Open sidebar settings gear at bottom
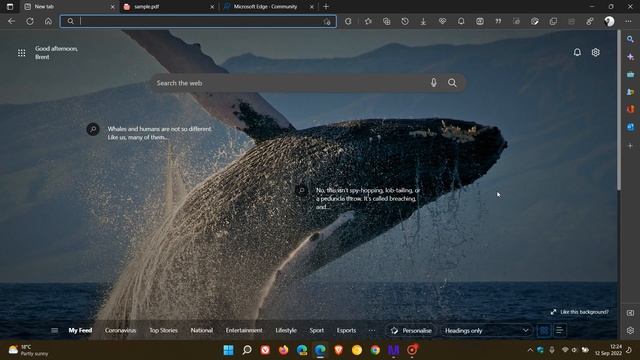Image resolution: width=640 pixels, height=360 pixels. [x=630, y=330]
